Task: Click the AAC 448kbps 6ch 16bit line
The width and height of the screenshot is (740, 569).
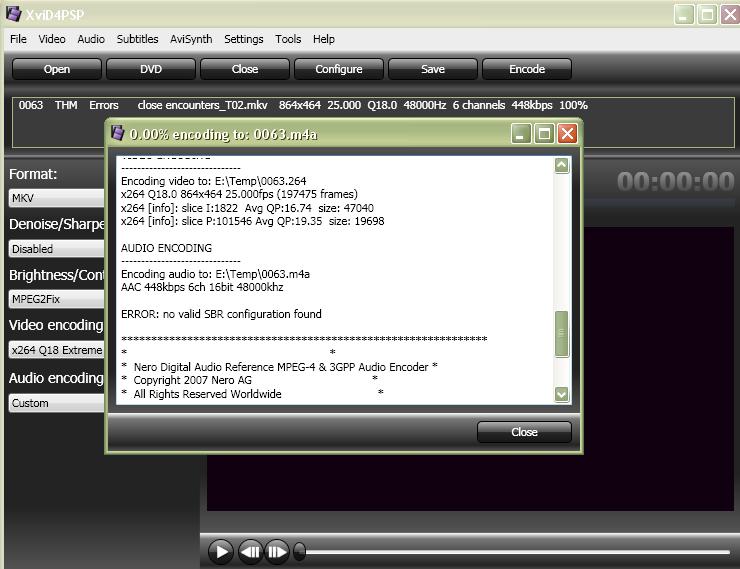Action: [x=202, y=287]
